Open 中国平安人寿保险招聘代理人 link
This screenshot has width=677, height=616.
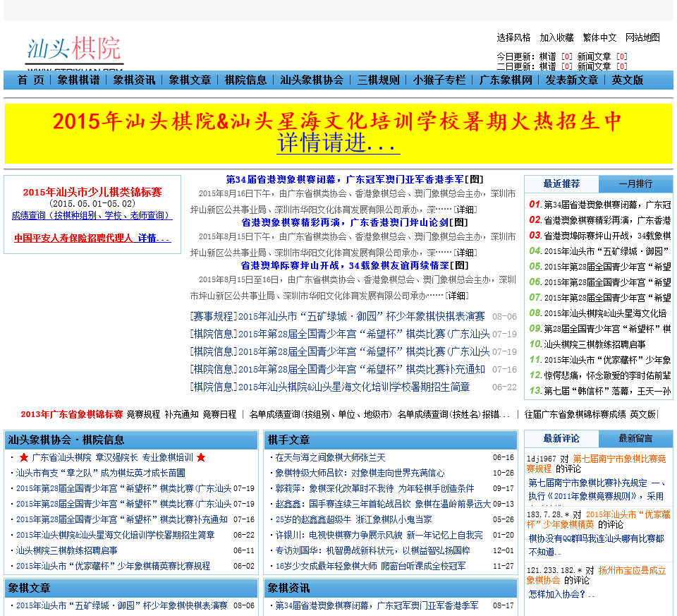[73, 238]
